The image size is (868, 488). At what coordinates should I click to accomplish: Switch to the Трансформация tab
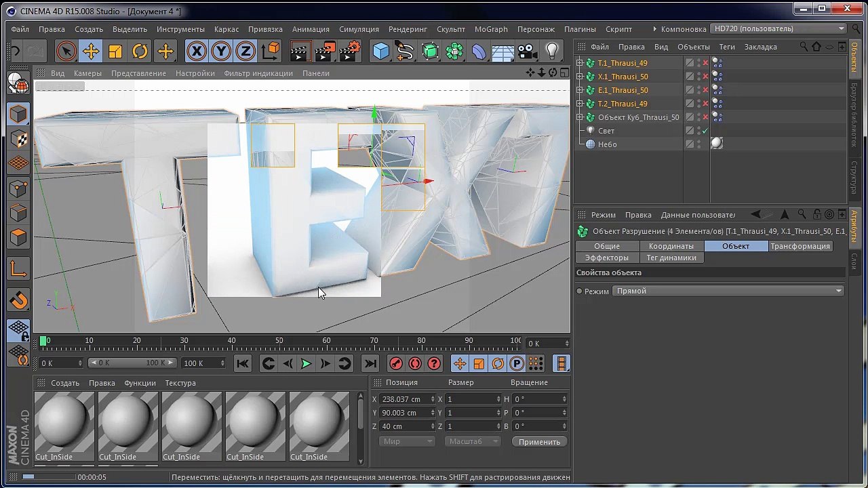click(800, 246)
